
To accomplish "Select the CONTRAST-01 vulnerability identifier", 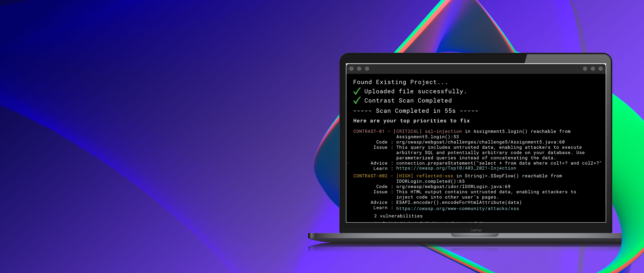I will coord(368,131).
